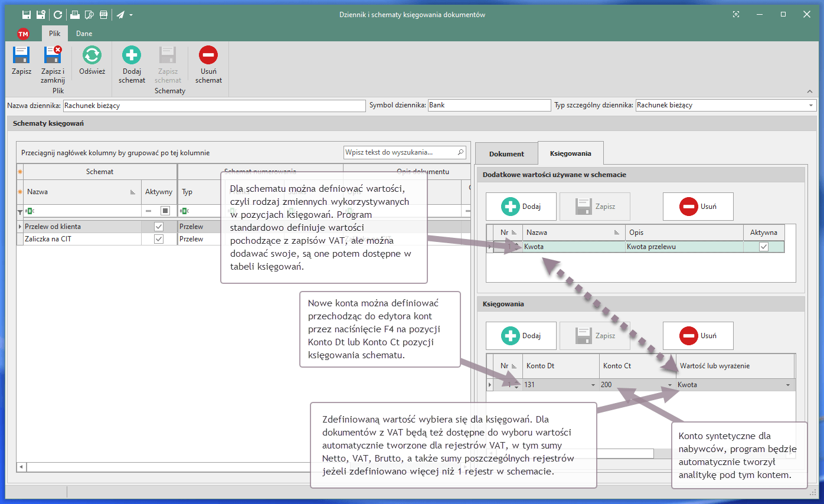Switch to the Dokument tab

point(506,153)
